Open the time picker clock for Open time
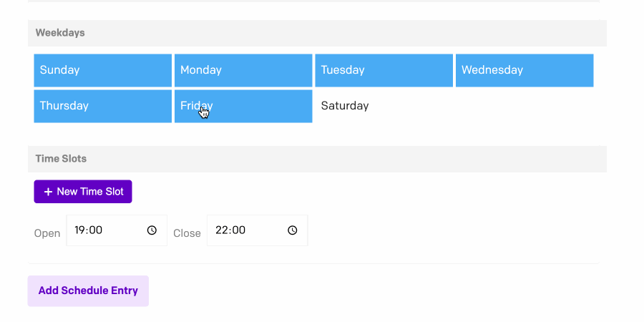Viewport: 644px width, 322px height. pos(152,230)
